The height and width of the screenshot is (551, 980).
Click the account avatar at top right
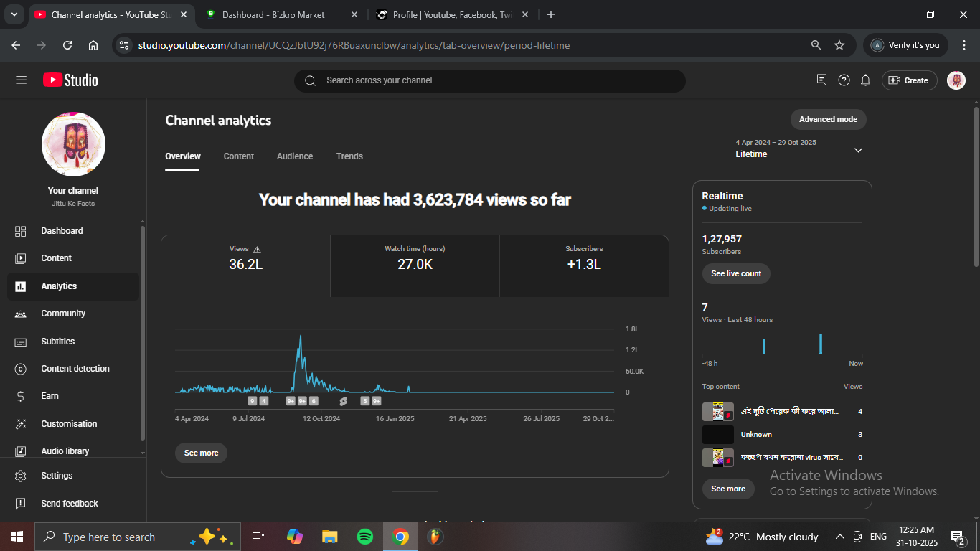[956, 80]
